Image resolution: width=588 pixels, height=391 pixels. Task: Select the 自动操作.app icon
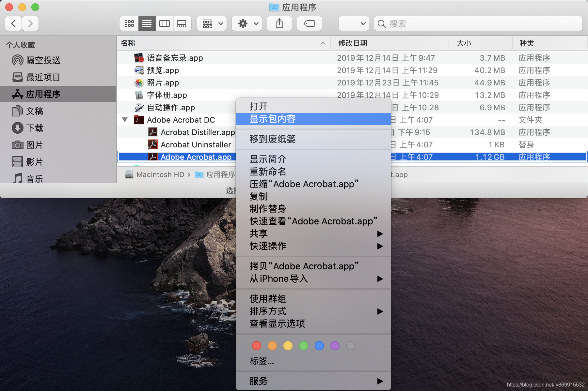tap(139, 108)
